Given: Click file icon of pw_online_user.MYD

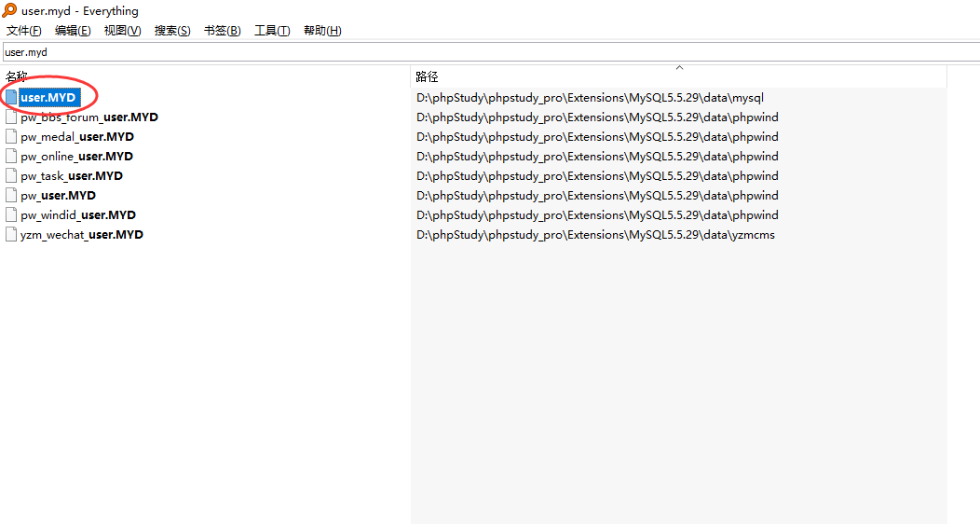Looking at the screenshot, I should (11, 157).
